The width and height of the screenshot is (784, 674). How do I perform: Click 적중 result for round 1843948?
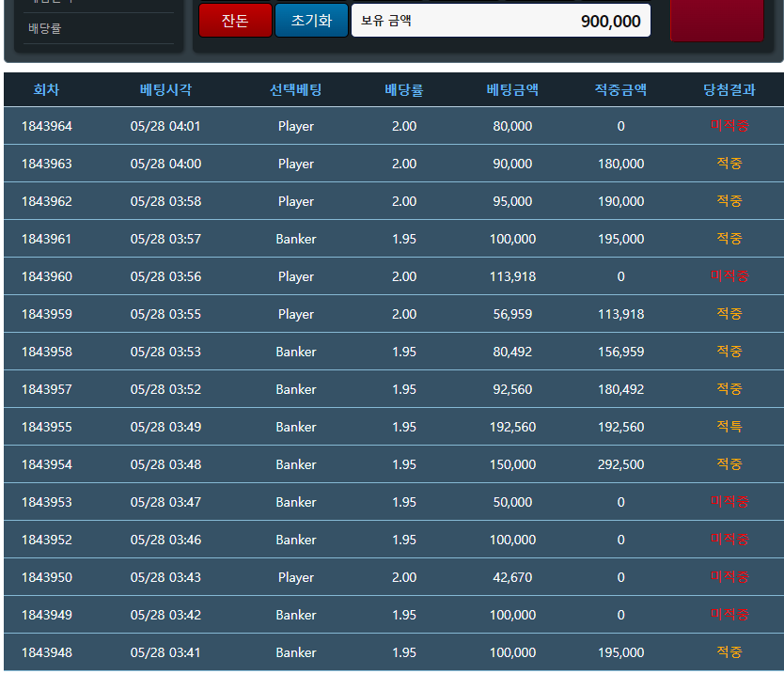[x=729, y=652]
